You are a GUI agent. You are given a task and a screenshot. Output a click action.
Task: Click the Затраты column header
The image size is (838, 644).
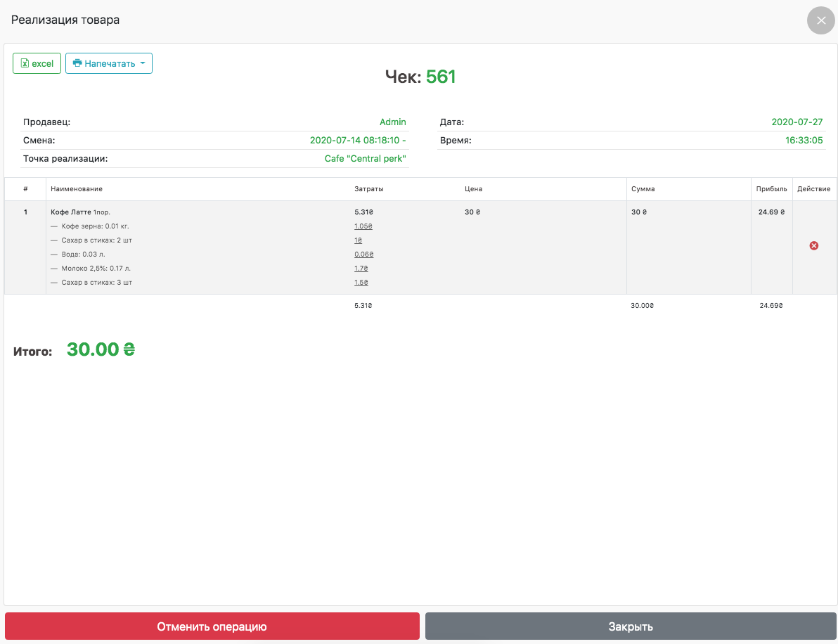[369, 189]
